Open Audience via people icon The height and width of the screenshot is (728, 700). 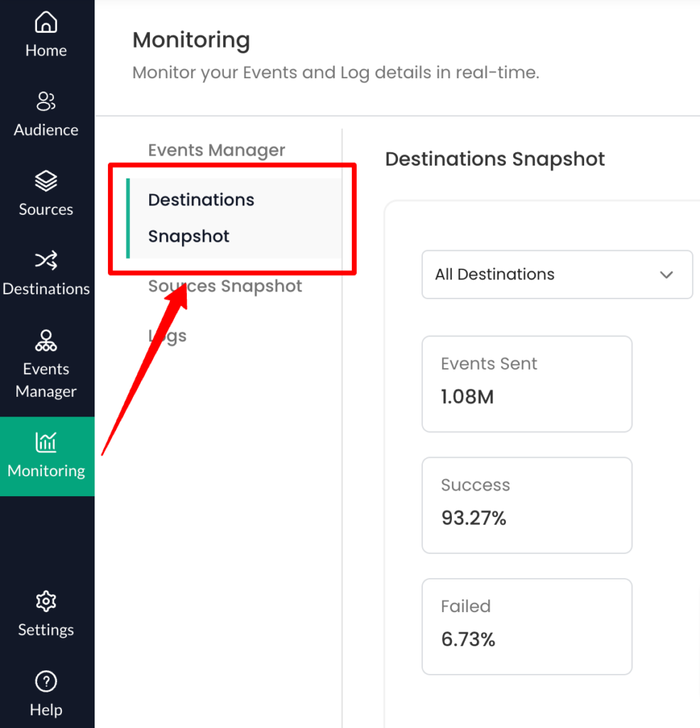46,101
